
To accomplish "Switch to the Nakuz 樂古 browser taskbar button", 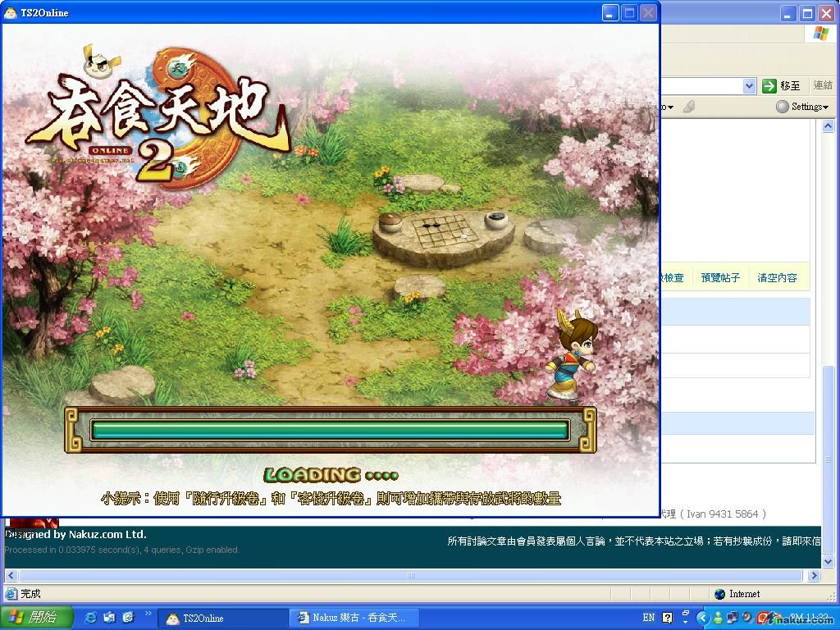I will pos(354,618).
